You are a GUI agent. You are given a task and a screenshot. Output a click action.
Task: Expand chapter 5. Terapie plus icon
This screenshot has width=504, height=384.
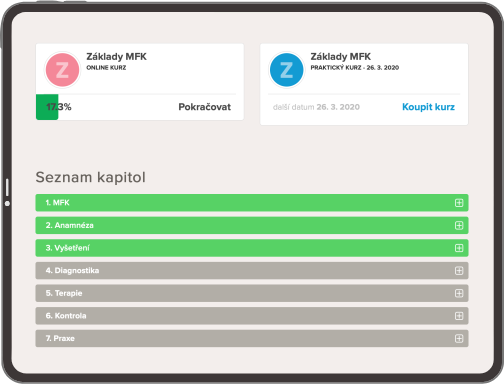coord(459,293)
